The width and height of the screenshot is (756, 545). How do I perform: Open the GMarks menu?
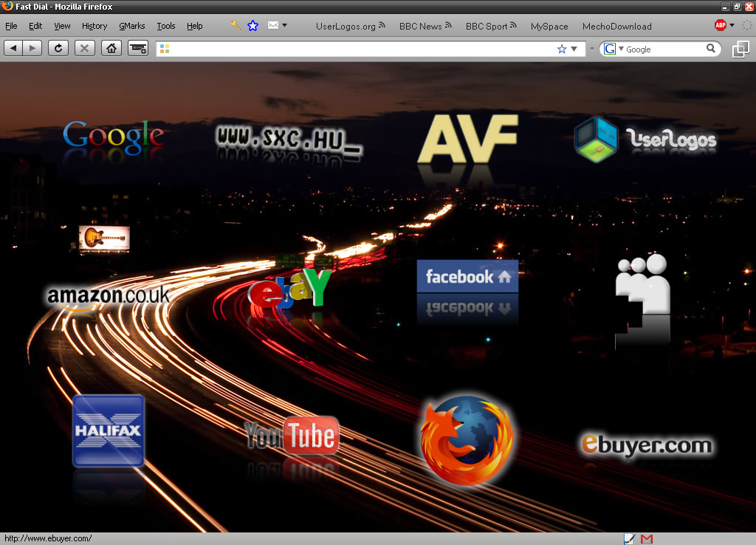(x=132, y=26)
